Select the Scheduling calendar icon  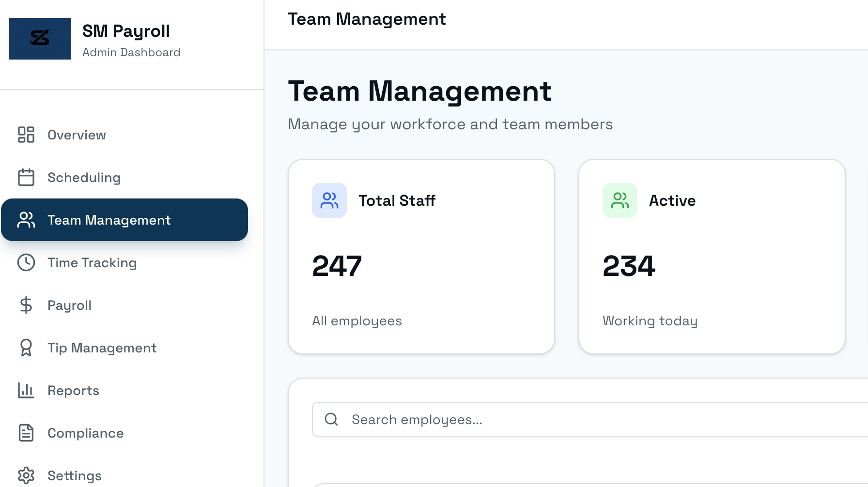(26, 178)
